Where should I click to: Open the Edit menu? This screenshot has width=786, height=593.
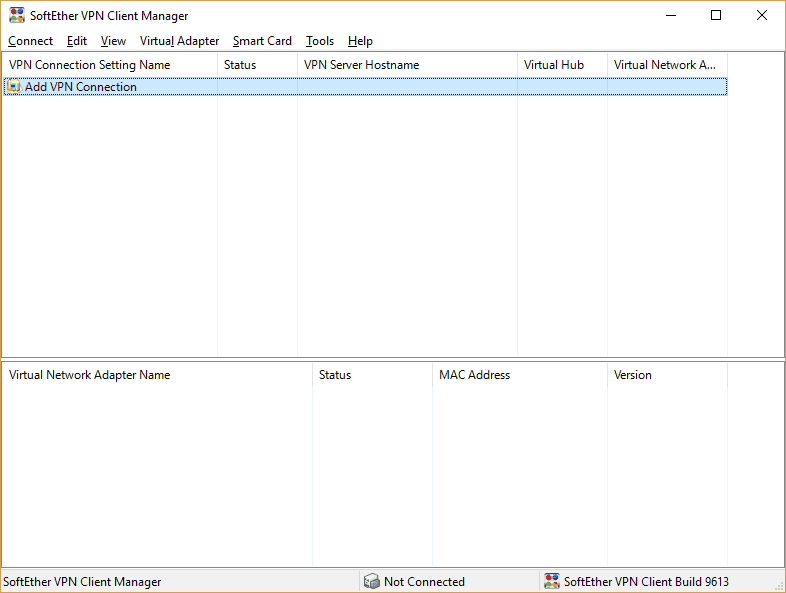[x=77, y=41]
